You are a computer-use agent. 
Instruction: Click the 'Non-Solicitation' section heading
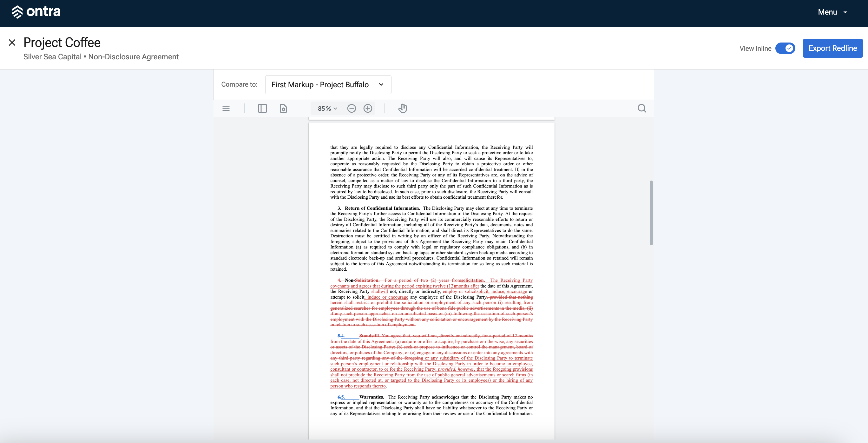point(362,281)
